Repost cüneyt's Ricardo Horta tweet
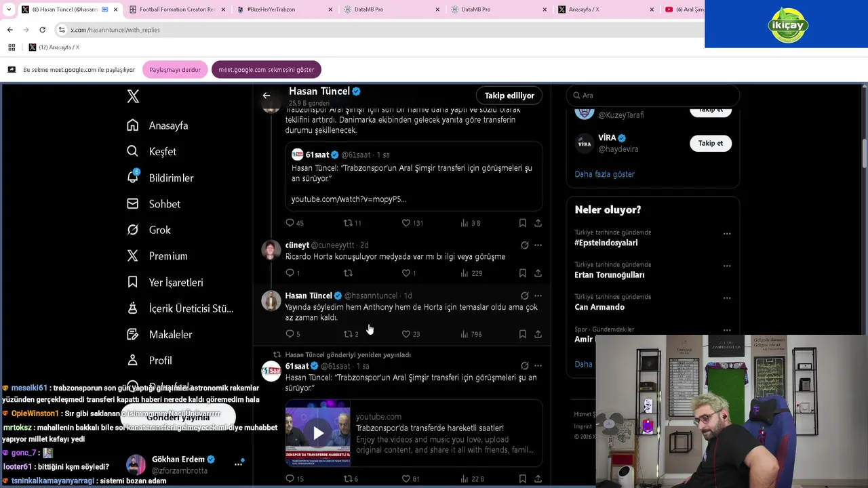Image resolution: width=868 pixels, height=488 pixels. 348,273
